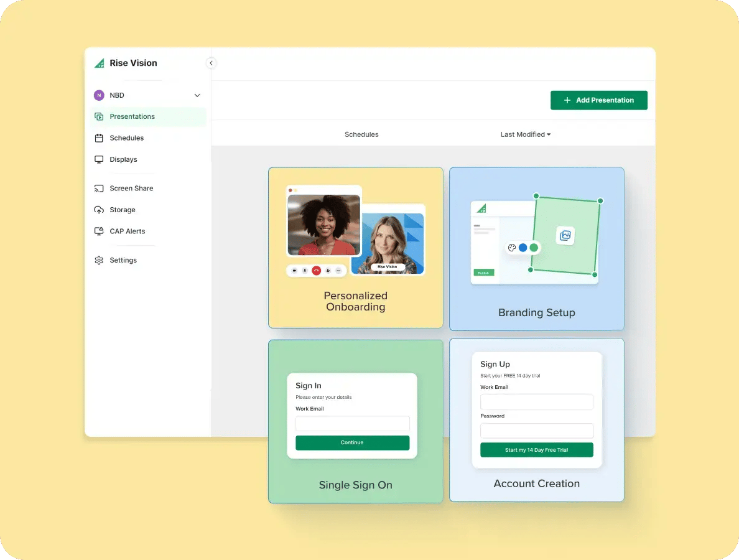This screenshot has width=739, height=560.
Task: Open the Storage menu item label
Action: [x=123, y=210]
